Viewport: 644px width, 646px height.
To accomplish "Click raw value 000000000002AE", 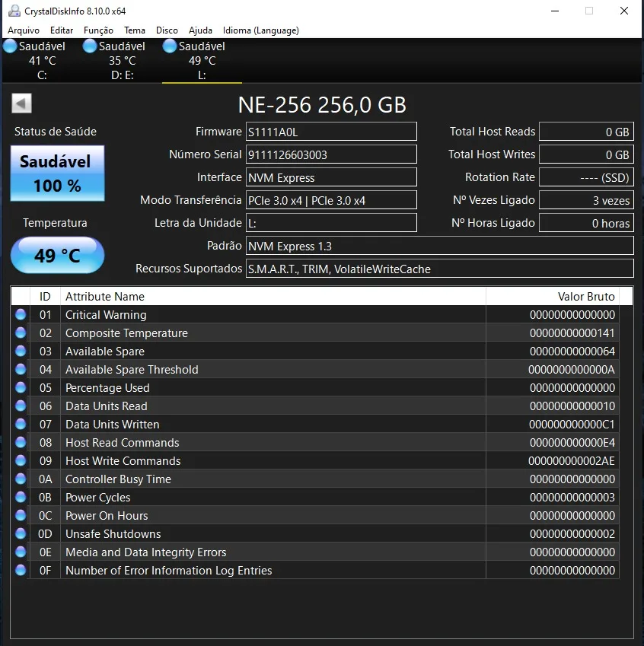I will point(572,460).
